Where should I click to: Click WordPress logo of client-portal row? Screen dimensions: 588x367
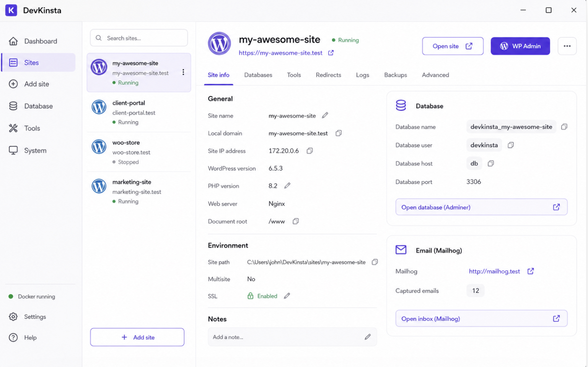pyautogui.click(x=99, y=107)
